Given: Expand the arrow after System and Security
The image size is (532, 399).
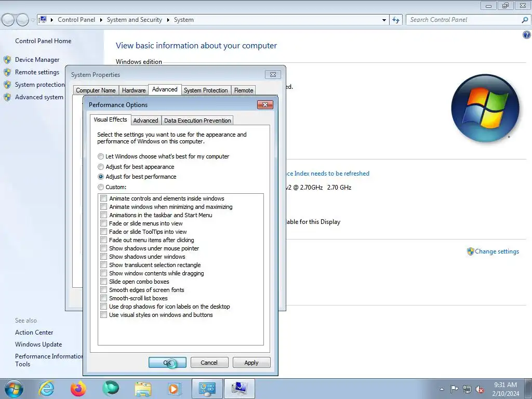Looking at the screenshot, I should tap(168, 20).
